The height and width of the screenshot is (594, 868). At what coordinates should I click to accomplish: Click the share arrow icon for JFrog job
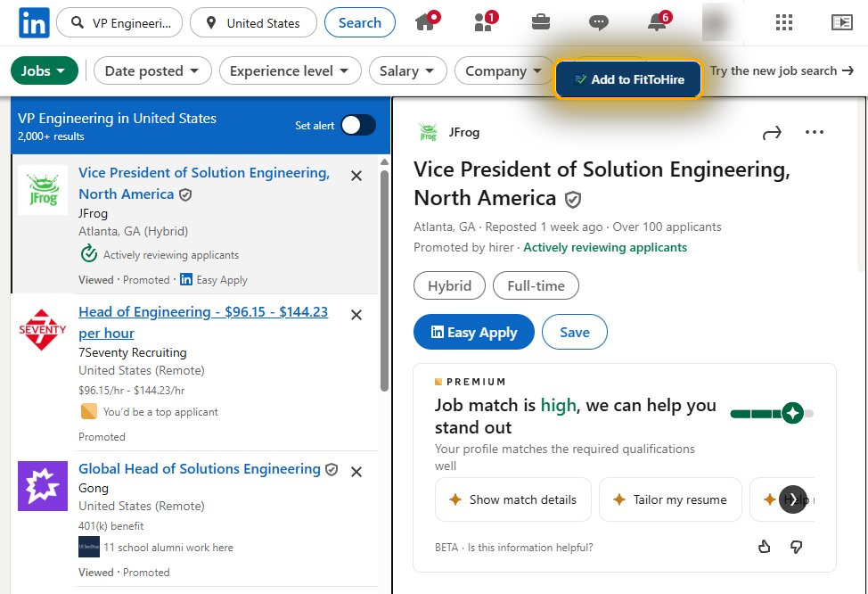click(772, 132)
